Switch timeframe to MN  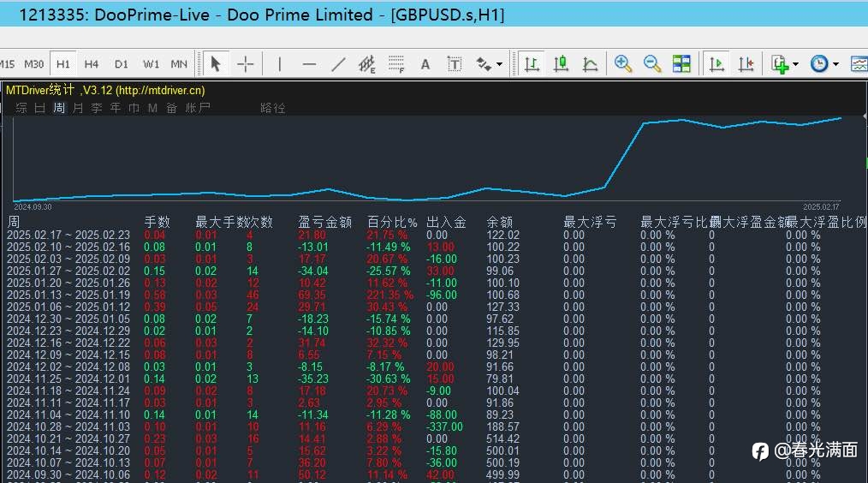click(x=179, y=64)
